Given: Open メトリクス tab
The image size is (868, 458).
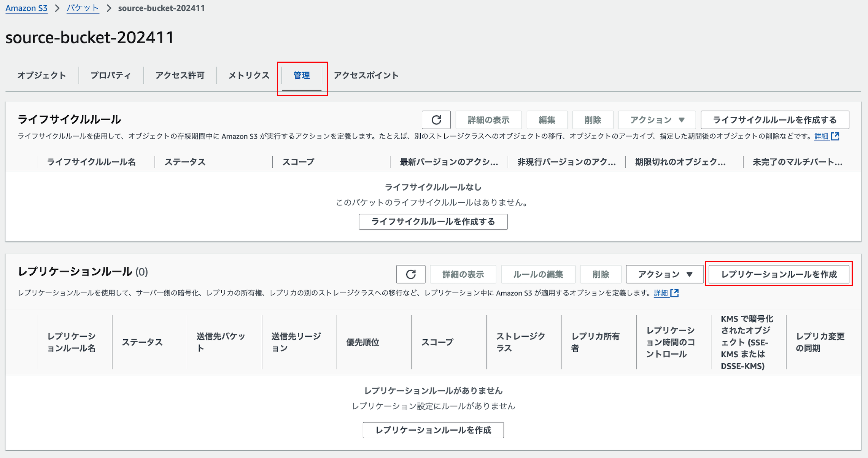Looking at the screenshot, I should click(249, 75).
